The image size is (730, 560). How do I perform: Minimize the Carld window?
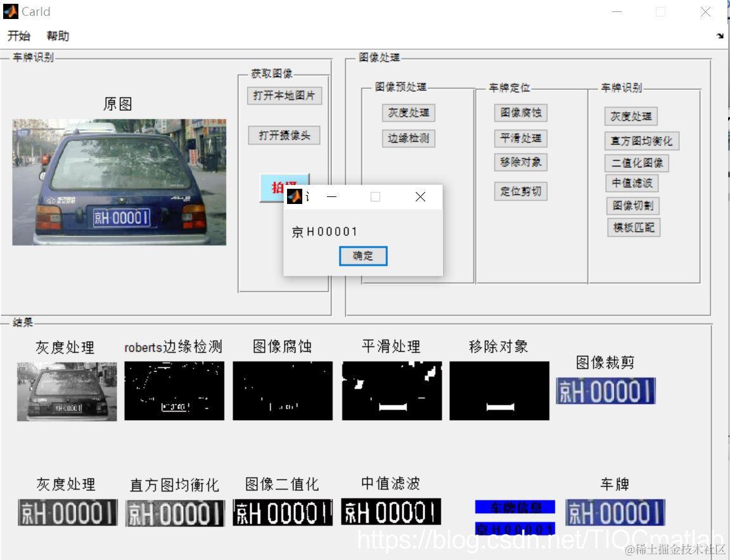[x=617, y=12]
